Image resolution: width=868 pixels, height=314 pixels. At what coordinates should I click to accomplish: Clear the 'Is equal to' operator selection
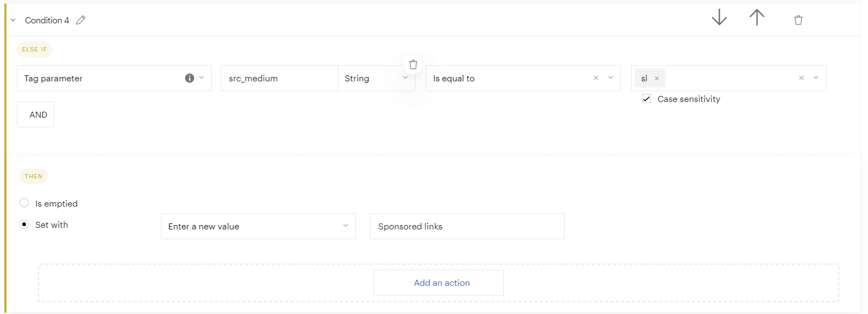coord(596,78)
